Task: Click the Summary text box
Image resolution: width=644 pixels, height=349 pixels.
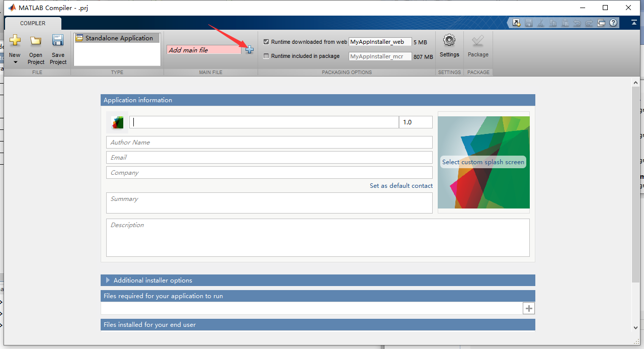Action: 269,203
